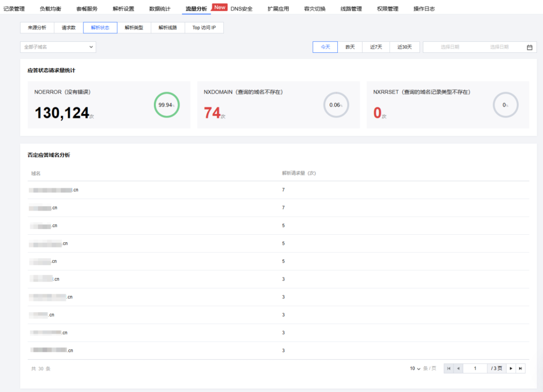The width and height of the screenshot is (543, 392).
Task: Switch to 解析类型 sub-tab
Action: pyautogui.click(x=134, y=28)
